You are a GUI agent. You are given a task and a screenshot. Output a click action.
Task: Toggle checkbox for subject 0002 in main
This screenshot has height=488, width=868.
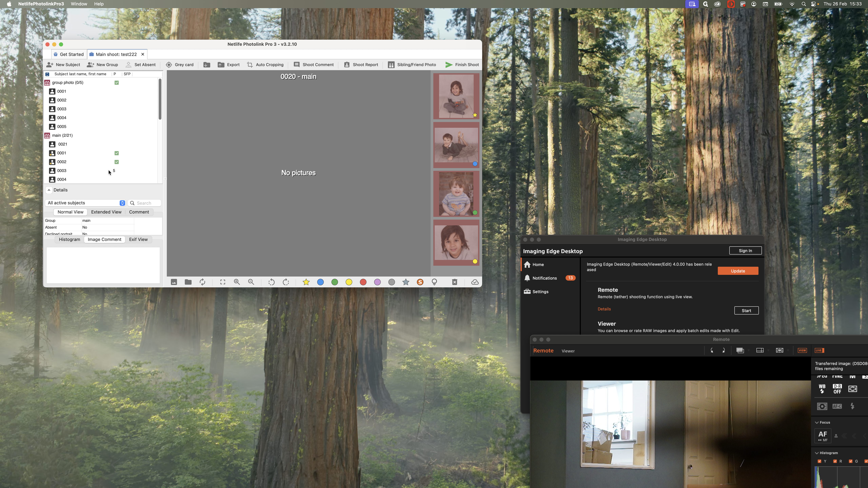pyautogui.click(x=117, y=162)
